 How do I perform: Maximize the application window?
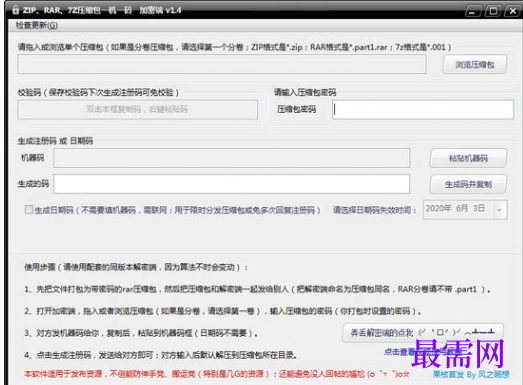click(493, 11)
